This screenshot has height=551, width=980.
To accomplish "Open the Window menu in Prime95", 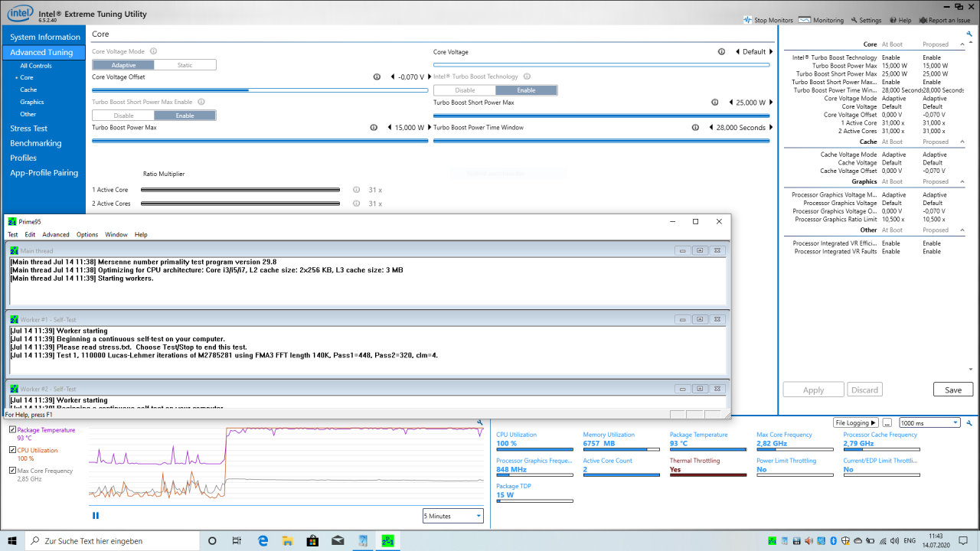I will (x=116, y=235).
